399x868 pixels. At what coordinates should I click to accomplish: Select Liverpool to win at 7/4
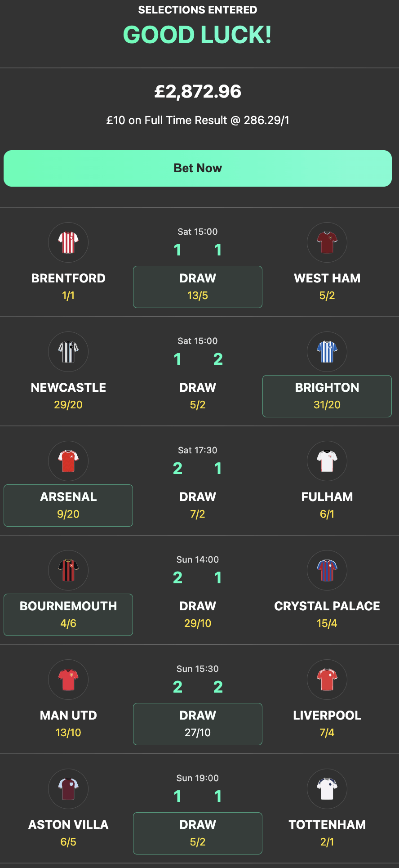327,724
